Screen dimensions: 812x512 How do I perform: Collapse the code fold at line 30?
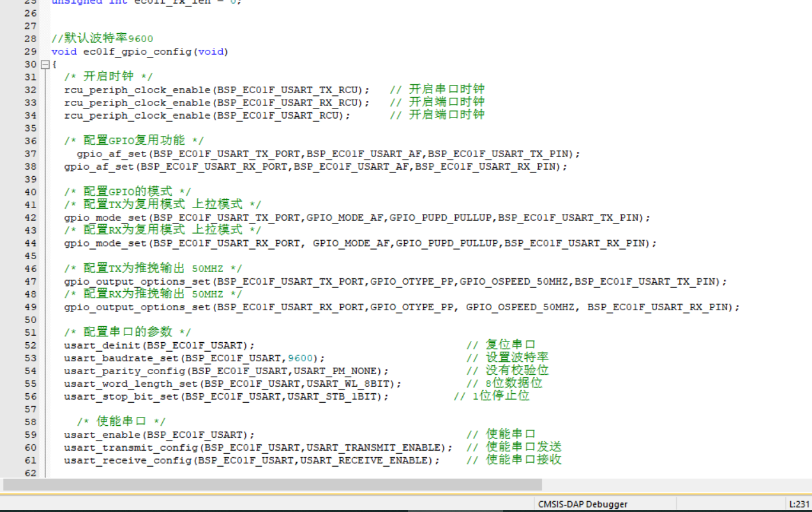tap(45, 64)
